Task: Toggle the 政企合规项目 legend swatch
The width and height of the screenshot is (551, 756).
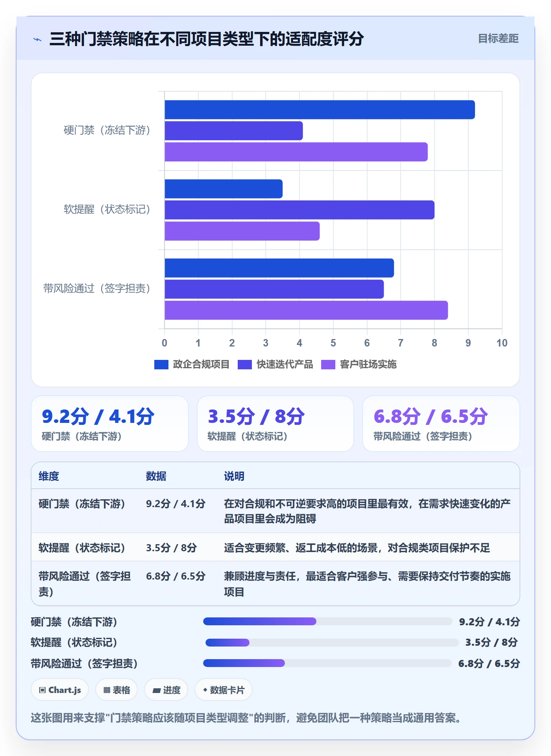Action: click(x=161, y=365)
